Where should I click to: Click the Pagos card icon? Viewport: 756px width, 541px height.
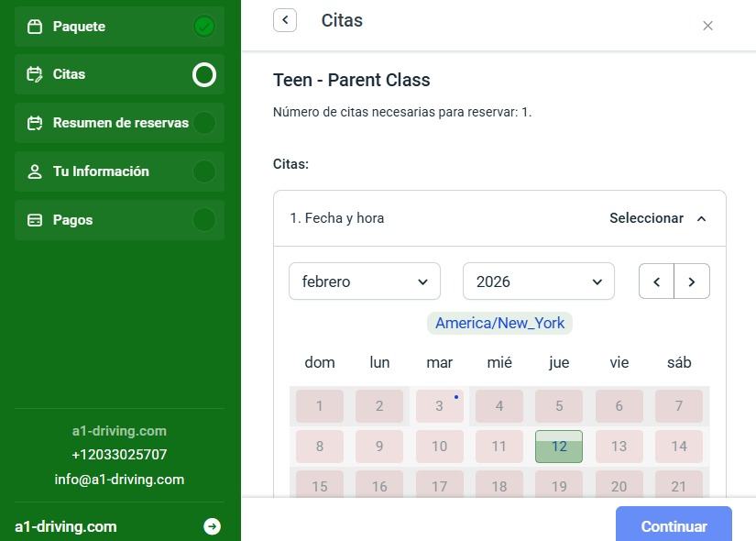pos(35,220)
